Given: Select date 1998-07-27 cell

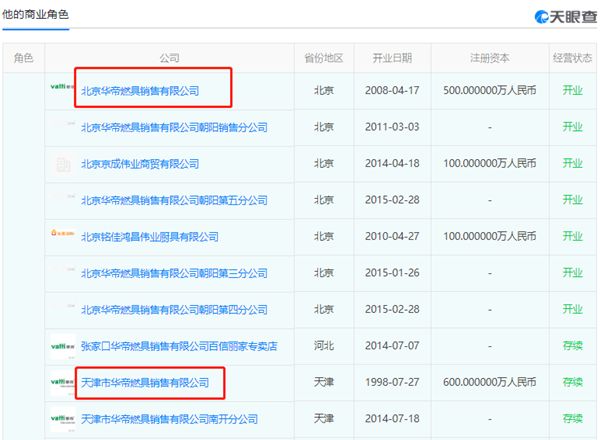Looking at the screenshot, I should coord(392,382).
